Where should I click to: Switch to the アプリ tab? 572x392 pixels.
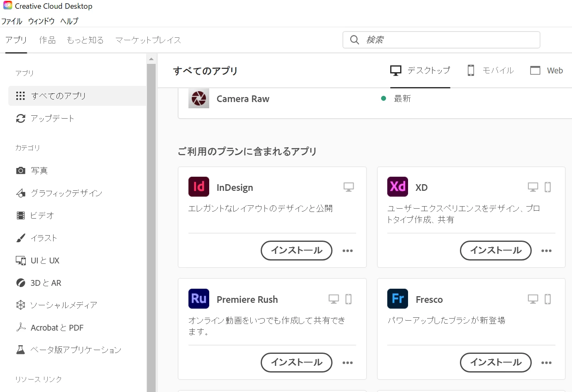[x=16, y=40]
